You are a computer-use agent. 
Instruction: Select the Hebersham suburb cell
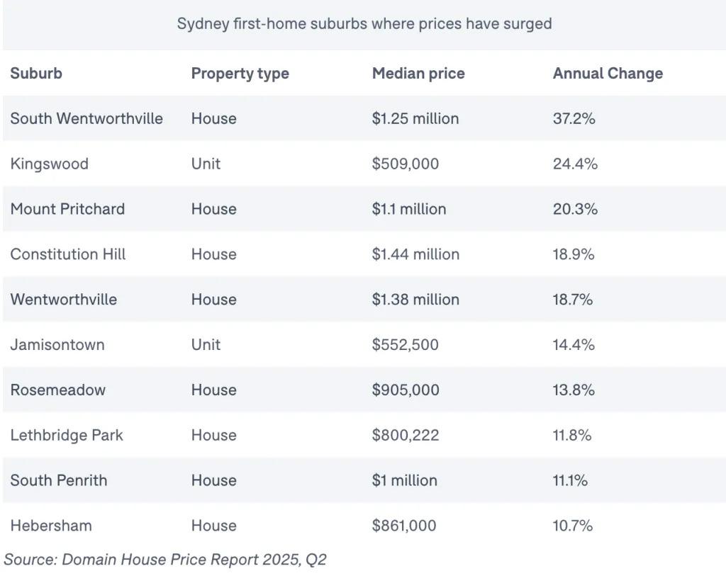[x=51, y=526]
